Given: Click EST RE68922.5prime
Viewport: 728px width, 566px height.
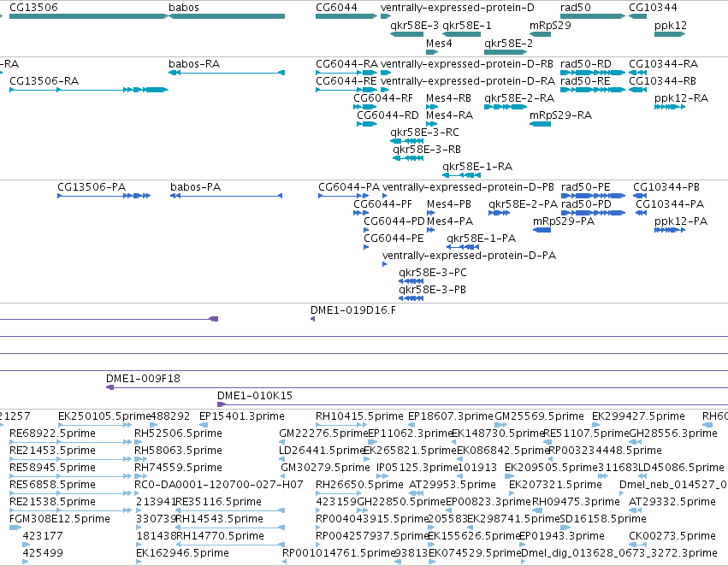Looking at the screenshot, I should point(70,442).
